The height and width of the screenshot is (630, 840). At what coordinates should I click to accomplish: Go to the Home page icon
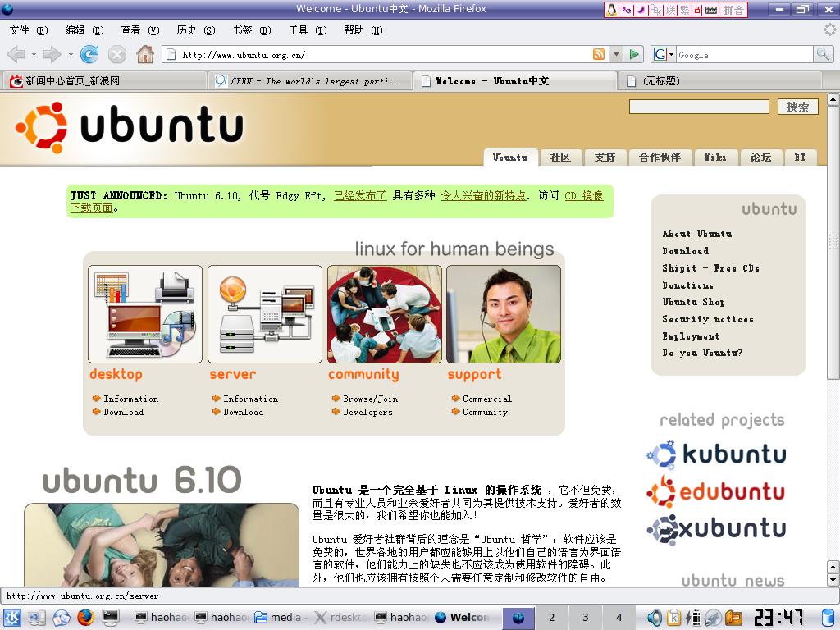click(x=144, y=54)
